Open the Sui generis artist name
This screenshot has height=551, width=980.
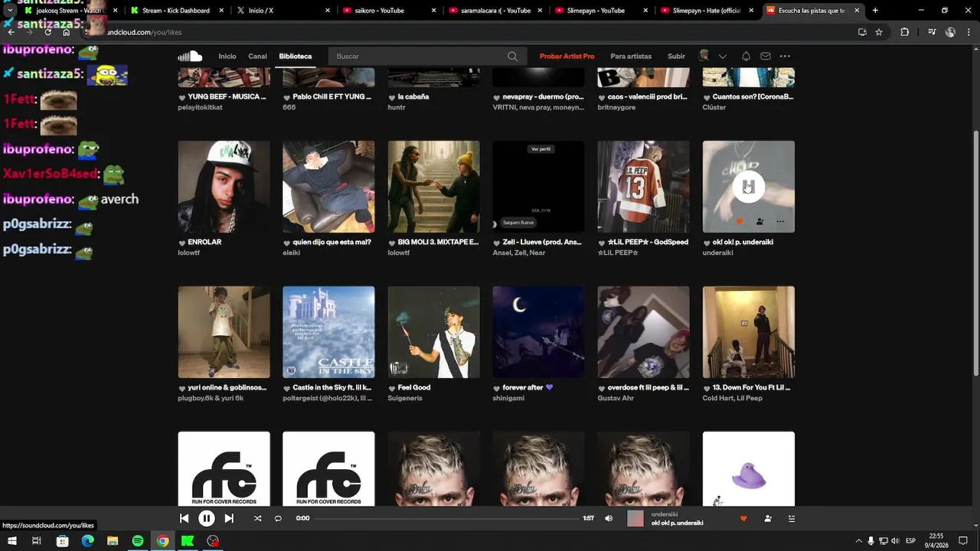click(x=405, y=399)
